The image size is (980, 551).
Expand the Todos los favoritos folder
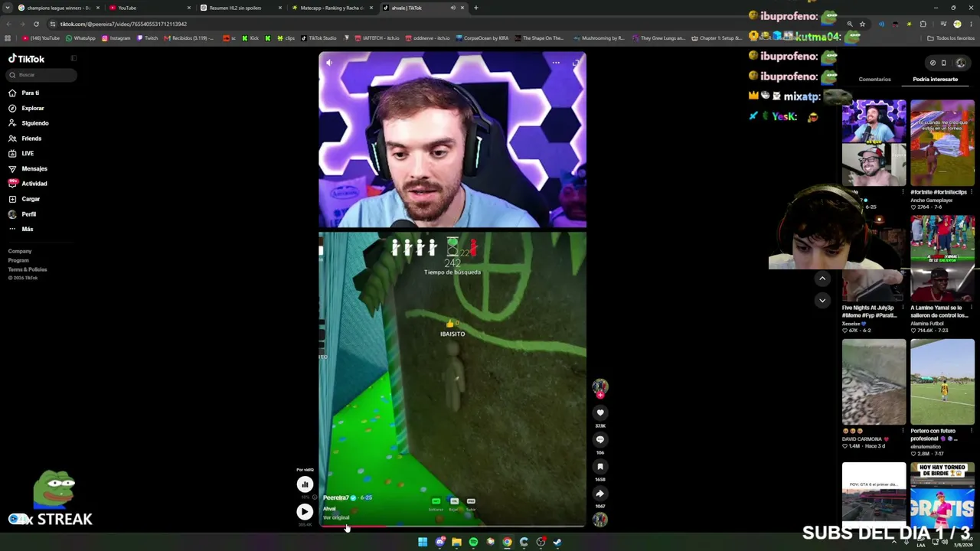pyautogui.click(x=951, y=37)
